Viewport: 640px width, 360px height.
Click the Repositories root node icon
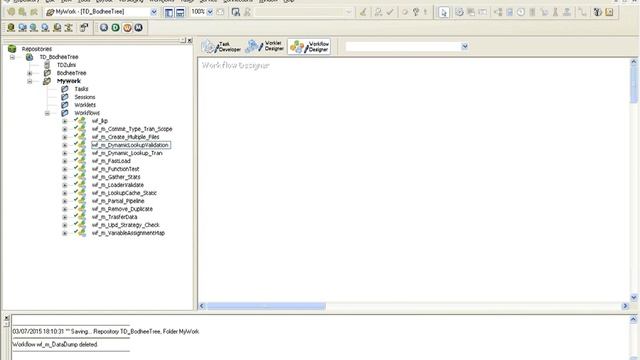tap(12, 49)
